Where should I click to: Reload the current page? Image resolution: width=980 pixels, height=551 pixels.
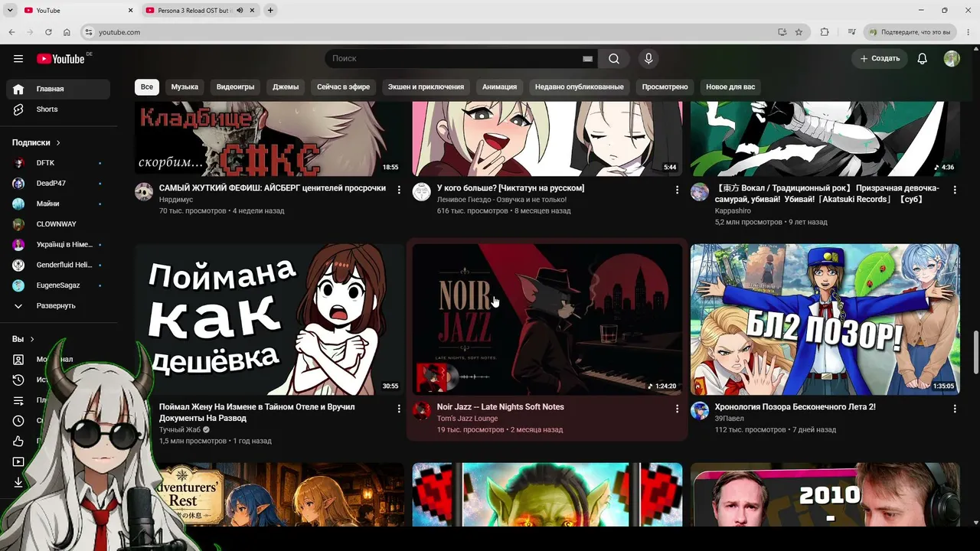(x=48, y=32)
